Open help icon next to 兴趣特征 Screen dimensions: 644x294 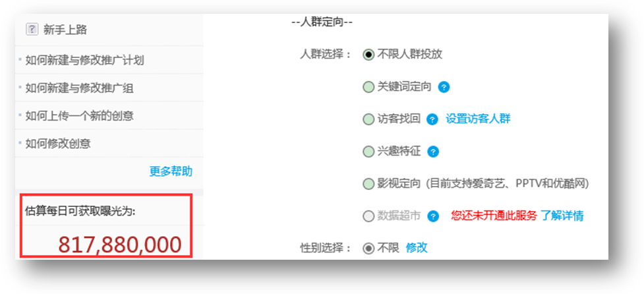click(x=433, y=152)
